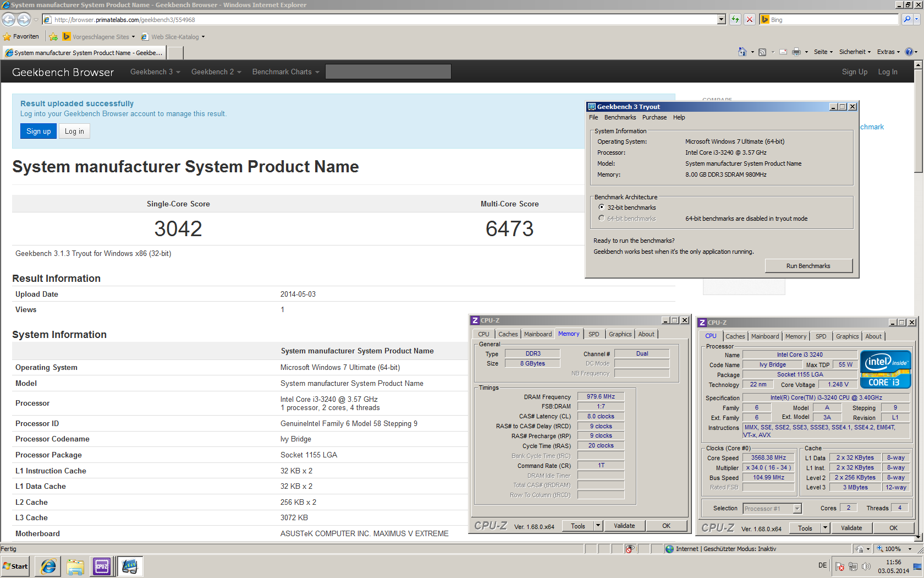Click the browser Forward arrow

24,19
